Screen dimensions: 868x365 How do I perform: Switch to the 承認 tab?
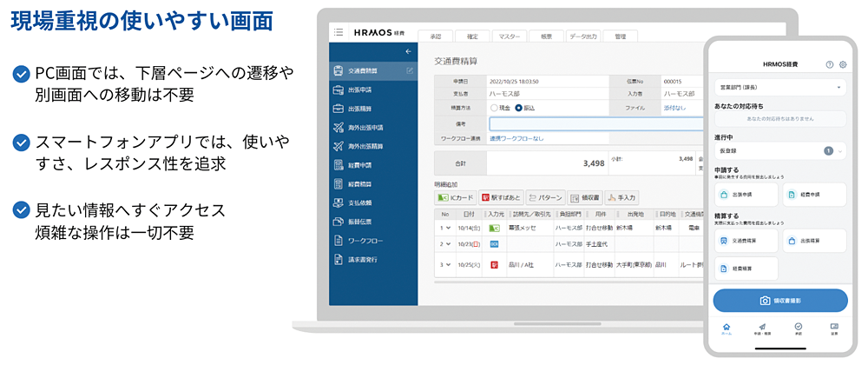435,36
